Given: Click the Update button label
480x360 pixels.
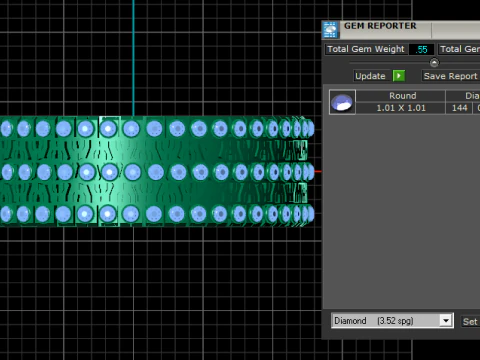Looking at the screenshot, I should (x=370, y=76).
